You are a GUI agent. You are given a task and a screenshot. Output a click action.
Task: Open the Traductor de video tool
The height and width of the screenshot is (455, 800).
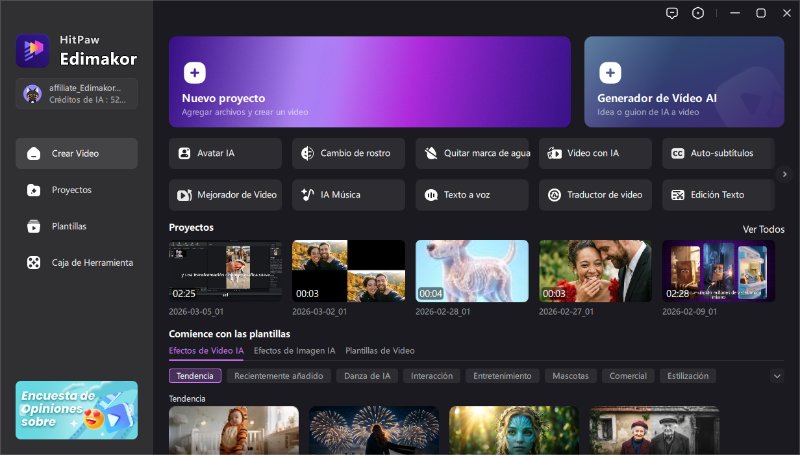click(x=595, y=195)
